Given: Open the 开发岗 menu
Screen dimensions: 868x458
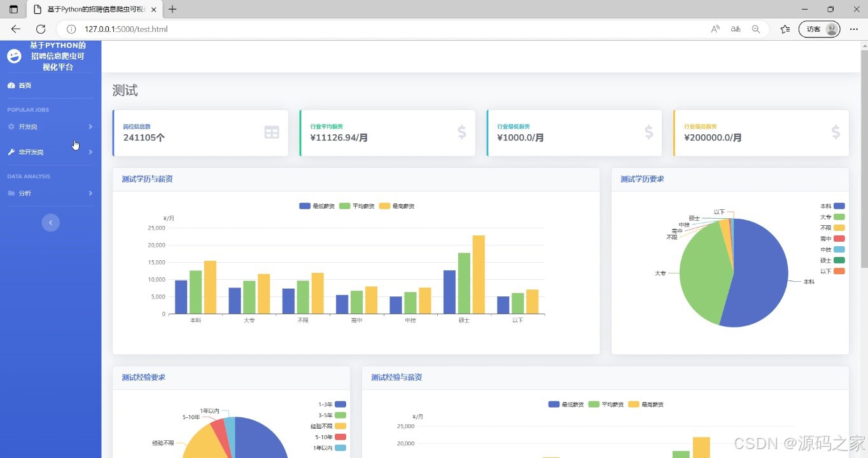Looking at the screenshot, I should coord(50,127).
